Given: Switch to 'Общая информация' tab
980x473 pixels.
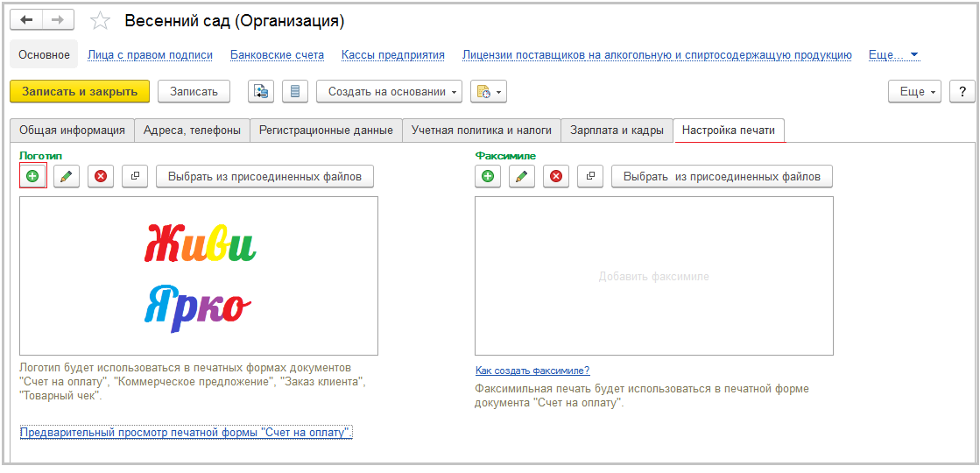Looking at the screenshot, I should pyautogui.click(x=72, y=131).
